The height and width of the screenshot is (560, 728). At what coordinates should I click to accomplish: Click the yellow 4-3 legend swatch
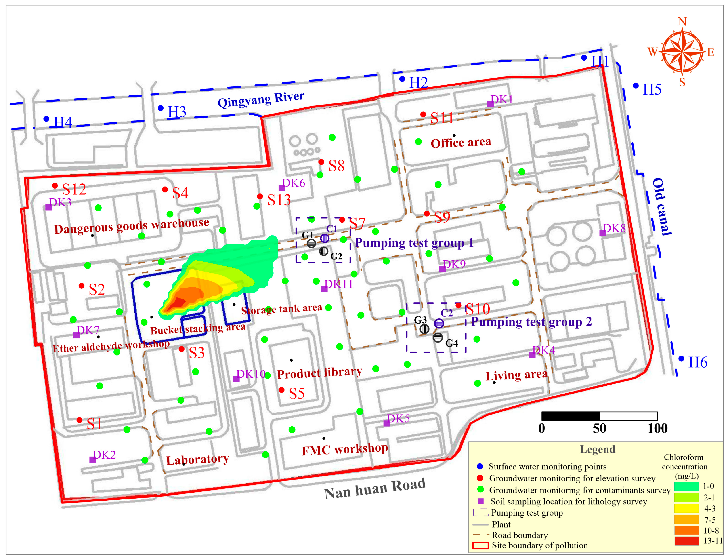[x=686, y=508]
